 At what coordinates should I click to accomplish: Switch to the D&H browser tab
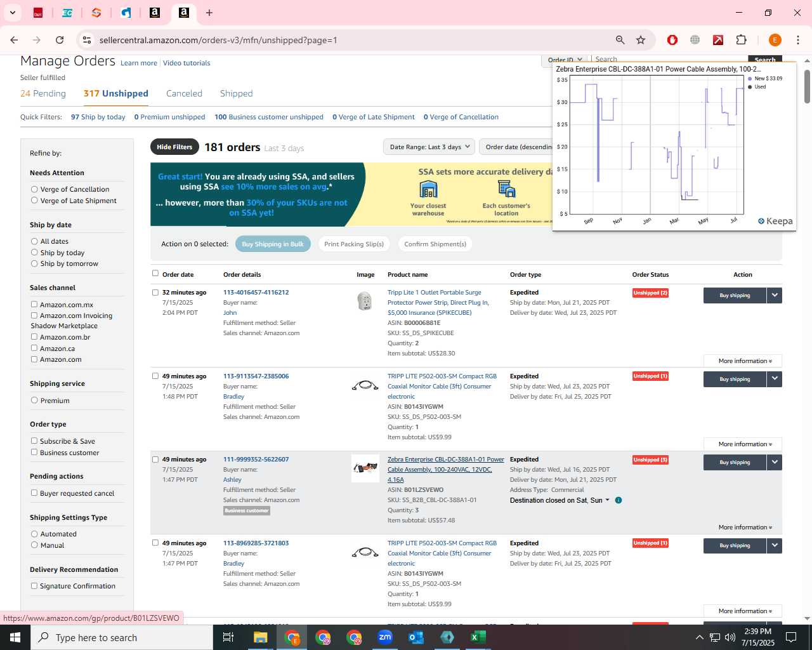[38, 13]
